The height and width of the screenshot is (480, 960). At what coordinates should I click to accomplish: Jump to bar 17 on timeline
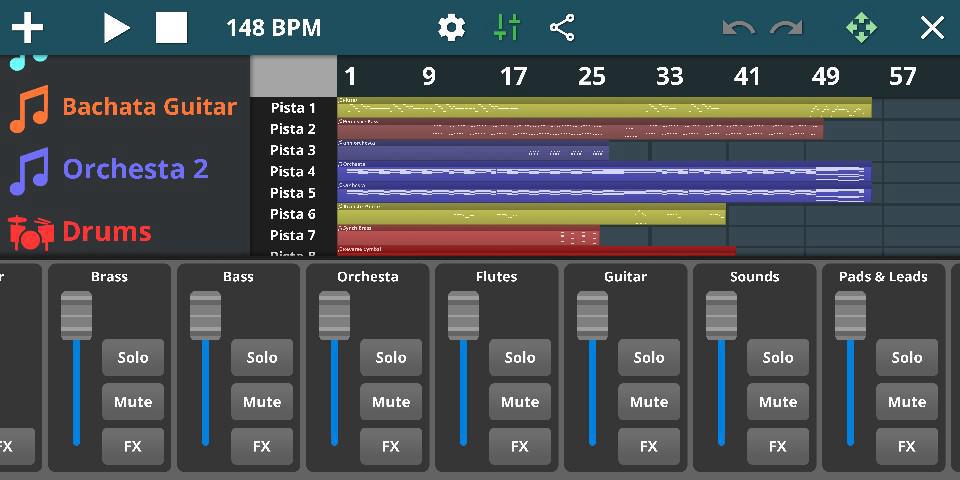[x=513, y=77]
